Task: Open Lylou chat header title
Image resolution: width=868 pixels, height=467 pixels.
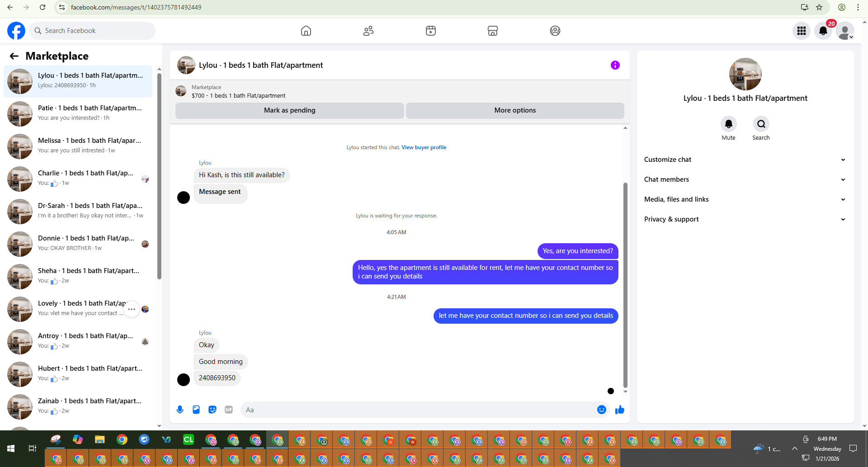Action: point(261,65)
